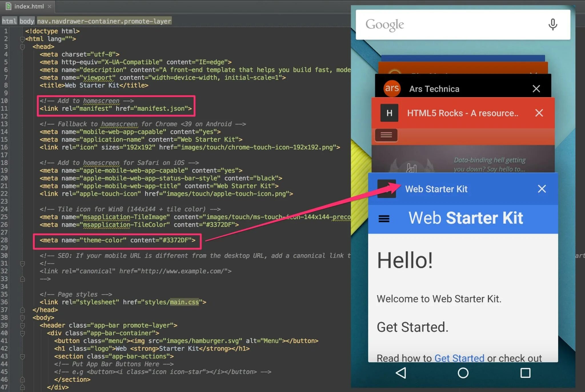Collapse the comment fold on line 31

pyautogui.click(x=22, y=264)
